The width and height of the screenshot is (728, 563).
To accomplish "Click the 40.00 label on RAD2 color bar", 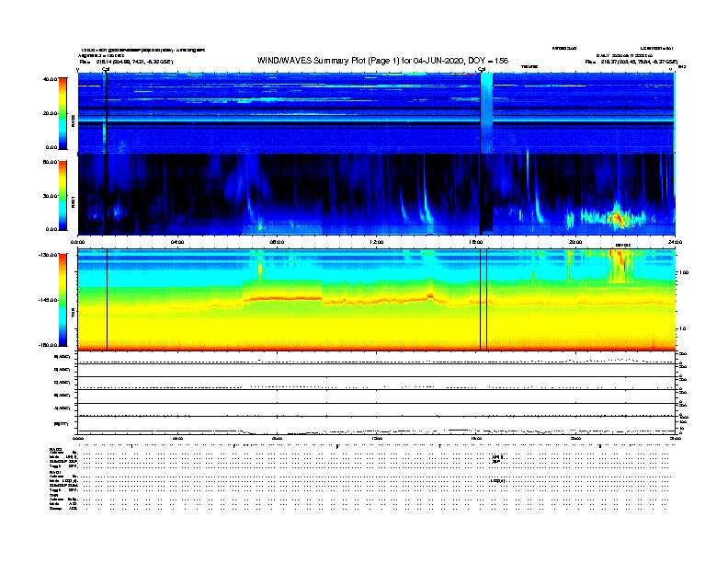I will coord(51,79).
